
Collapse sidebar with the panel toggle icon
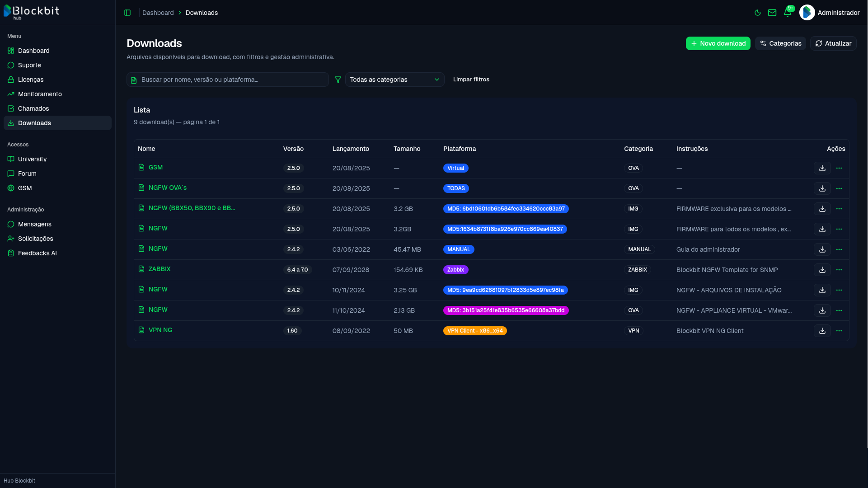[x=127, y=13]
